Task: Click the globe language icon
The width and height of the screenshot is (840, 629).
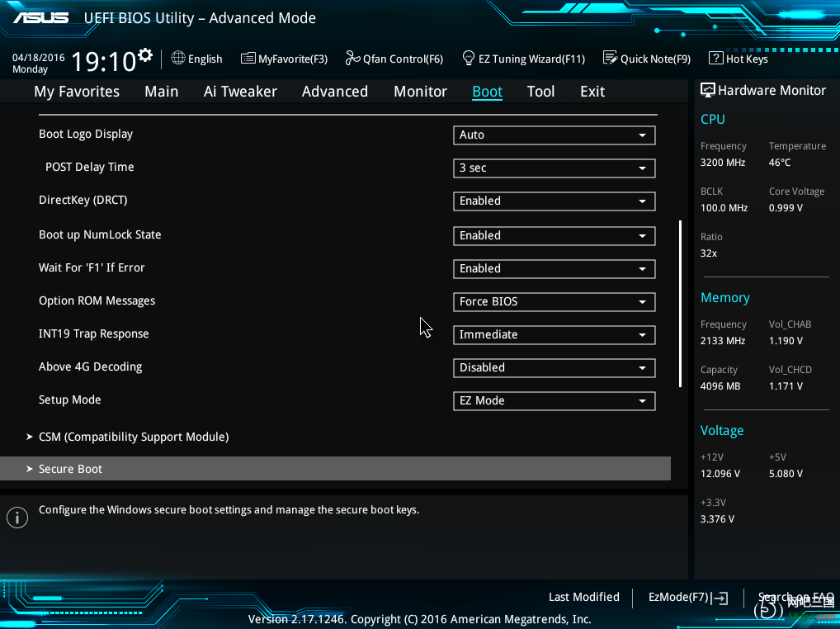Action: coord(178,58)
